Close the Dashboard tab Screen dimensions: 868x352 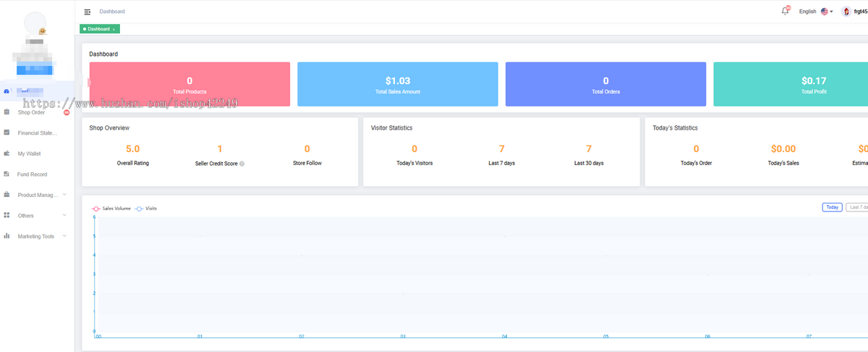[x=114, y=29]
